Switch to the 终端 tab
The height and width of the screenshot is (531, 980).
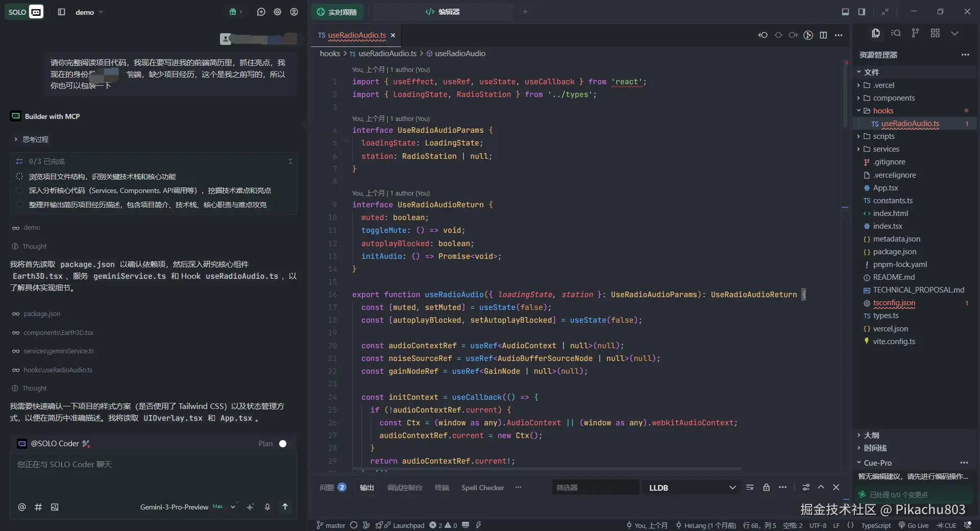point(442,488)
